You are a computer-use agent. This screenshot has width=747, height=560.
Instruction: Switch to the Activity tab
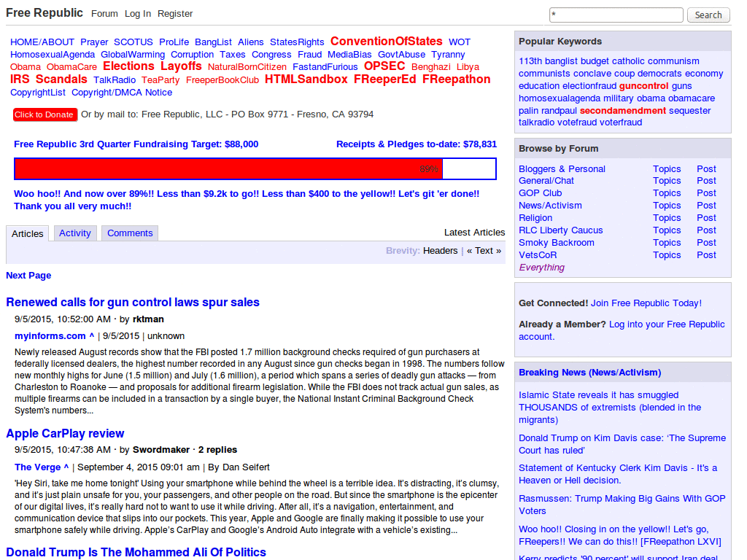(75, 233)
